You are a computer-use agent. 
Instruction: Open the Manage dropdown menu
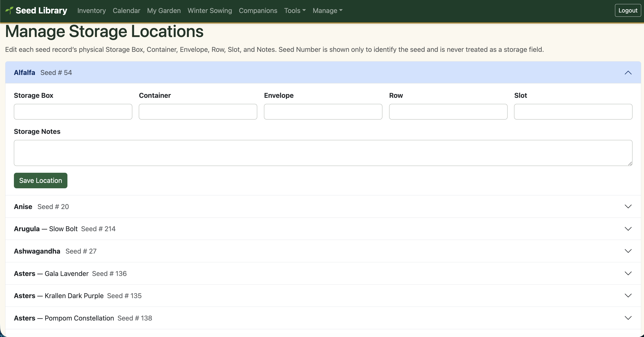(x=327, y=11)
